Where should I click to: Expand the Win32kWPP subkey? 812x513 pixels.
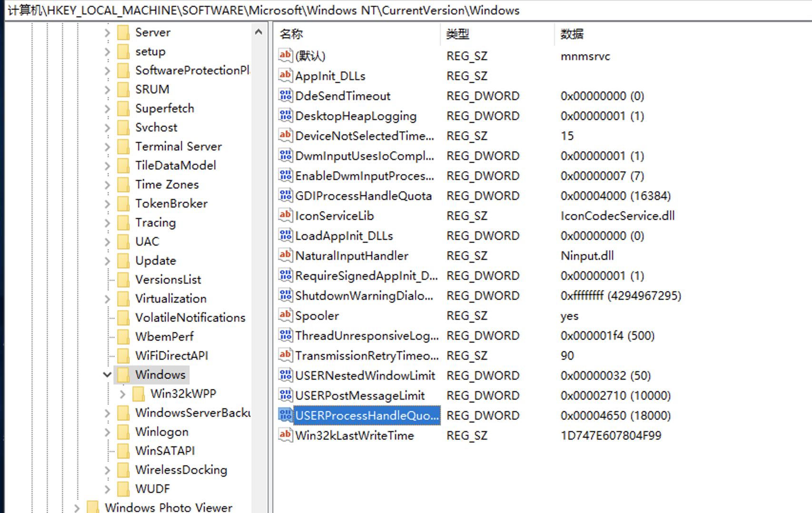122,394
